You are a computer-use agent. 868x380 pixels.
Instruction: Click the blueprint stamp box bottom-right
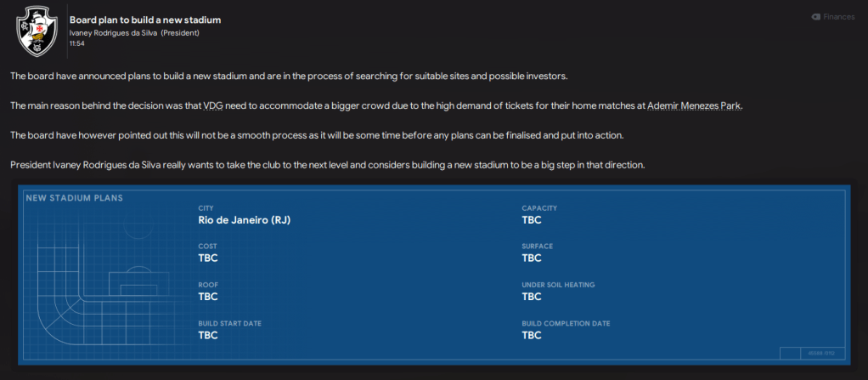(808, 353)
